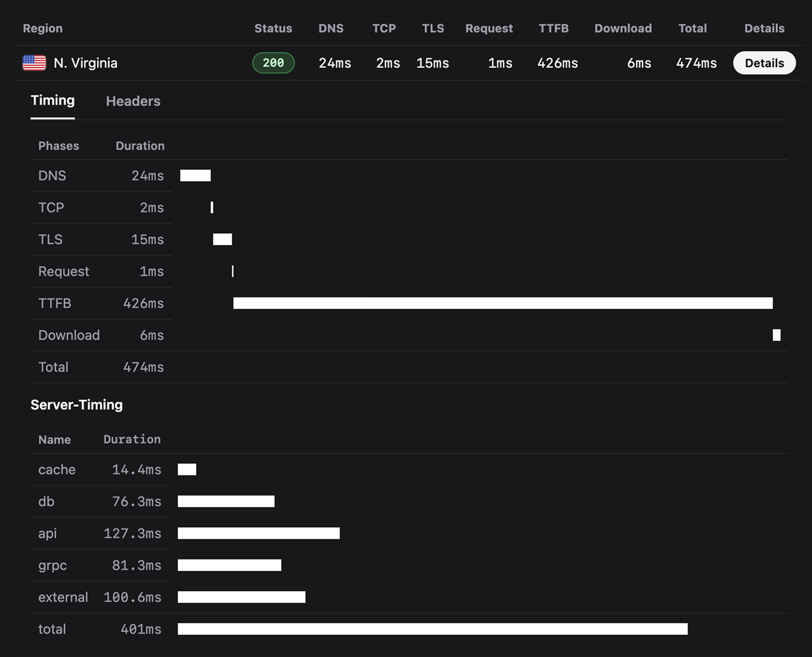Sort results by the TTFB column header
Viewport: 812px width, 657px height.
(554, 28)
